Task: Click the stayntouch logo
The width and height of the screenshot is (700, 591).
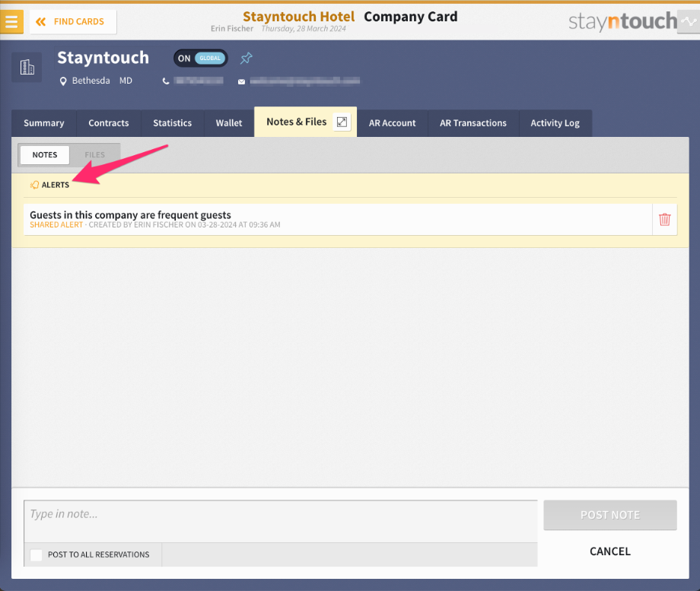Action: point(622,21)
